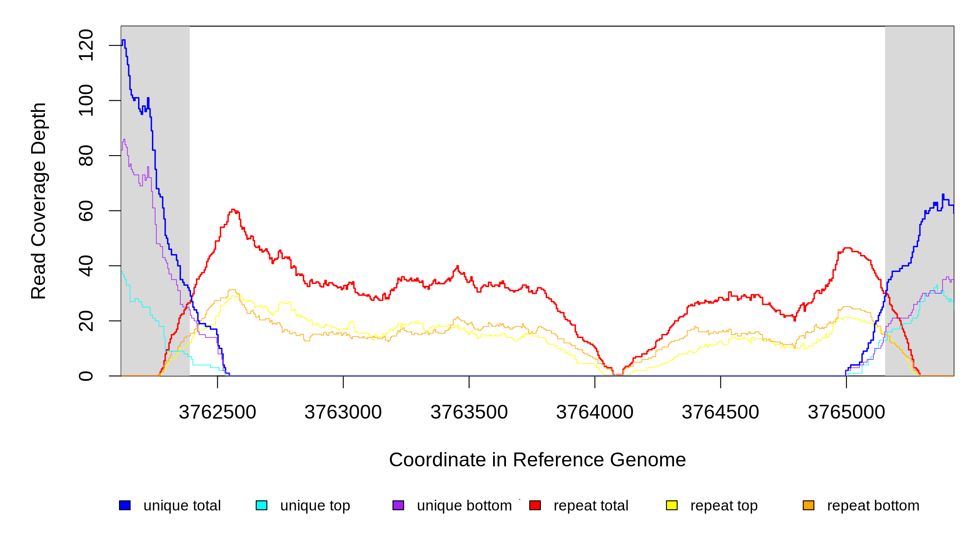Click the x-axis tick label 3765000
The image size is (980, 535).
846,412
